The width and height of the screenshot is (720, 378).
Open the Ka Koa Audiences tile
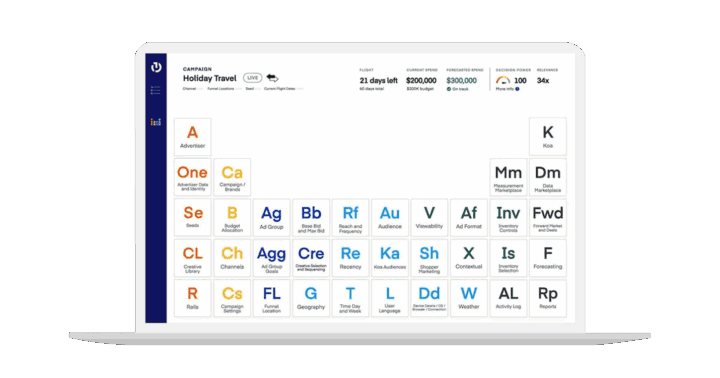(x=390, y=258)
